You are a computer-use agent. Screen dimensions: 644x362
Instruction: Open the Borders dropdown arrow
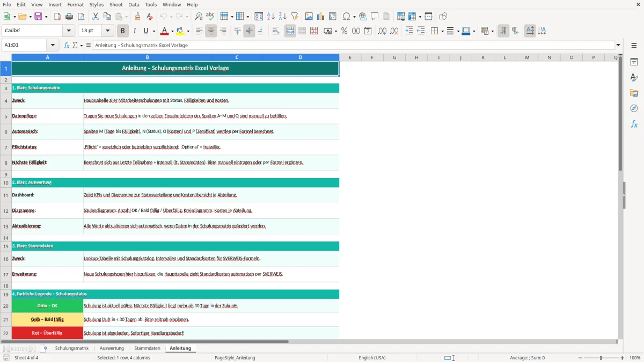pyautogui.click(x=442, y=31)
